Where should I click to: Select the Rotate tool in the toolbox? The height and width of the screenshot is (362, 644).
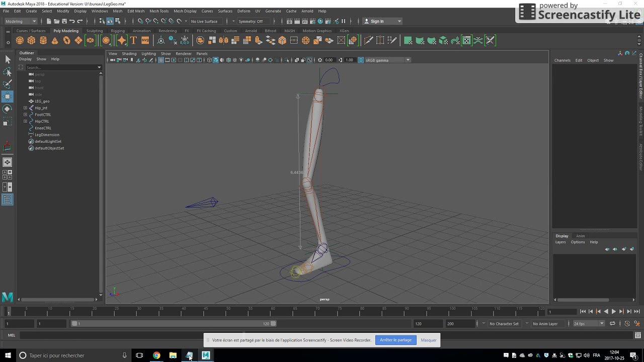coord(7,109)
